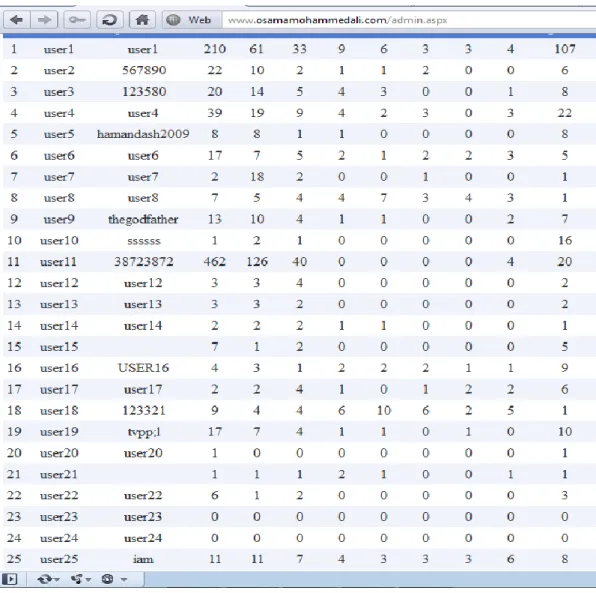Click the Web globe badge
Viewport: 596px width, 593px height.
[x=192, y=20]
